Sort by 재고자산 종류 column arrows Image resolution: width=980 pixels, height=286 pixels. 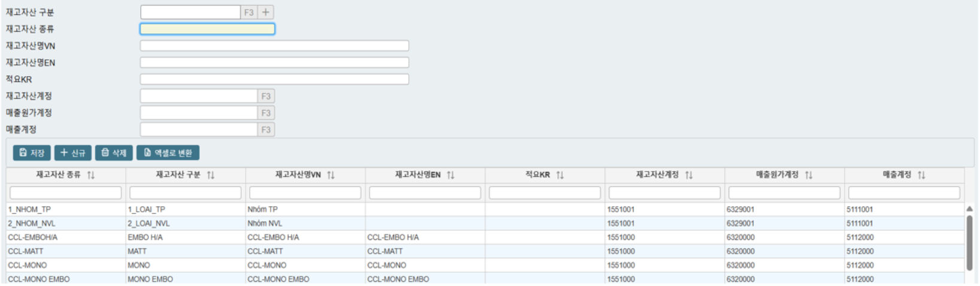click(x=91, y=175)
